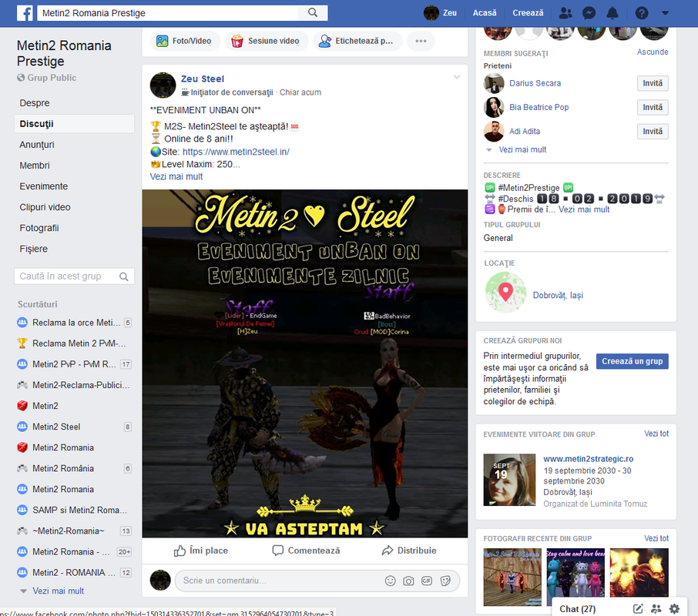The image size is (698, 616).
Task: Open the Chat (27) panel
Action: click(x=577, y=609)
